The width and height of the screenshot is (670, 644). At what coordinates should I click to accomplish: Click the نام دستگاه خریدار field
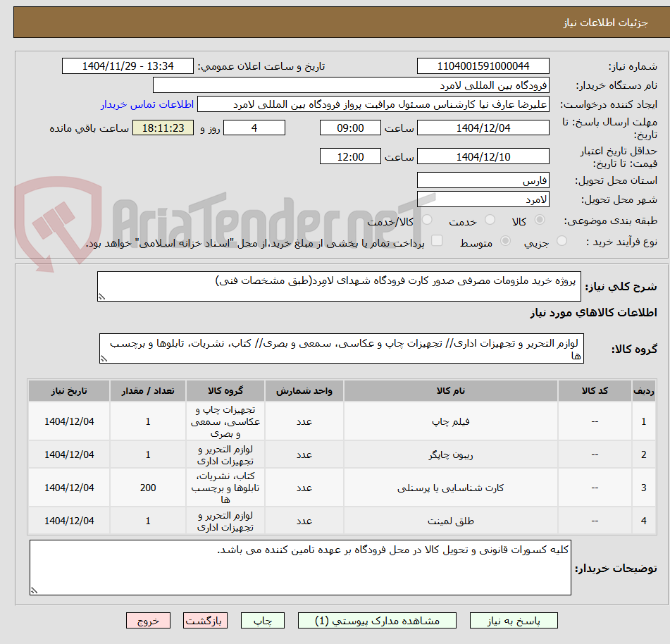tap(351, 85)
